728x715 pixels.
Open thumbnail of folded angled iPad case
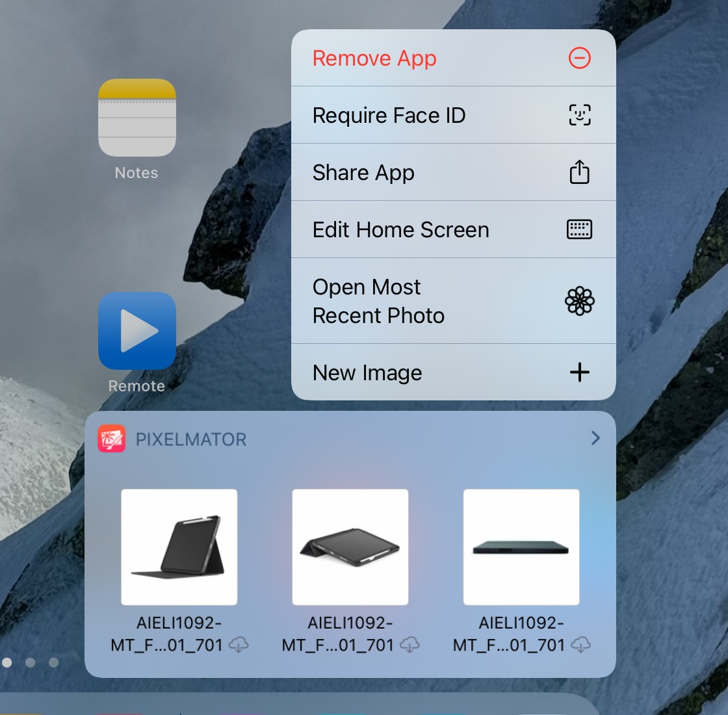(350, 547)
